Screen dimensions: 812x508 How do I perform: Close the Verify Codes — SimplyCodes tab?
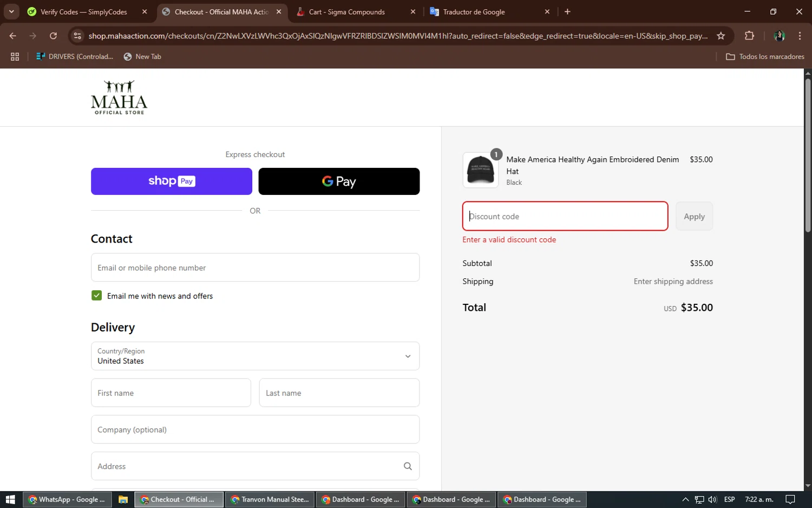145,12
